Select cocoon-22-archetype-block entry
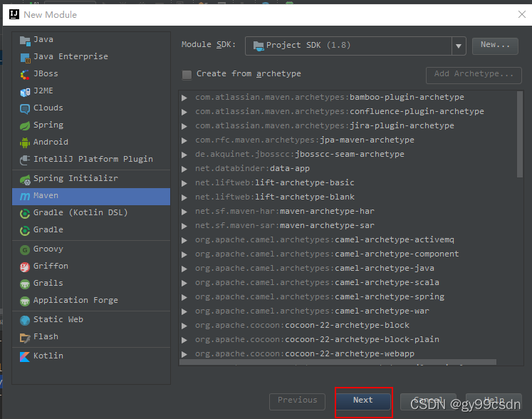532x419 pixels. tap(302, 325)
